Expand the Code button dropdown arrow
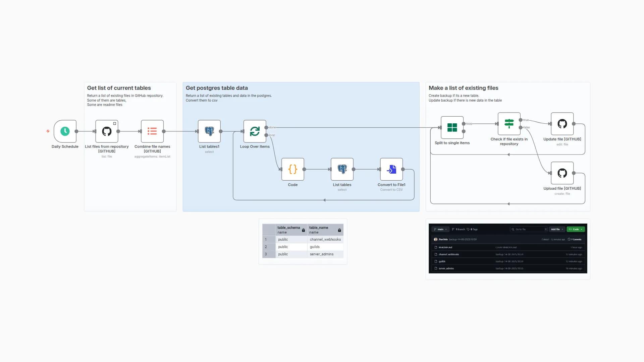This screenshot has width=644, height=362. (x=582, y=229)
